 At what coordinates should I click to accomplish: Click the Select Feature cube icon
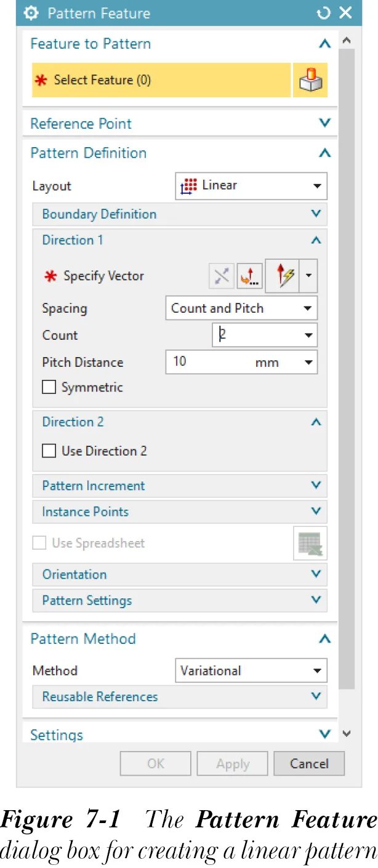310,80
